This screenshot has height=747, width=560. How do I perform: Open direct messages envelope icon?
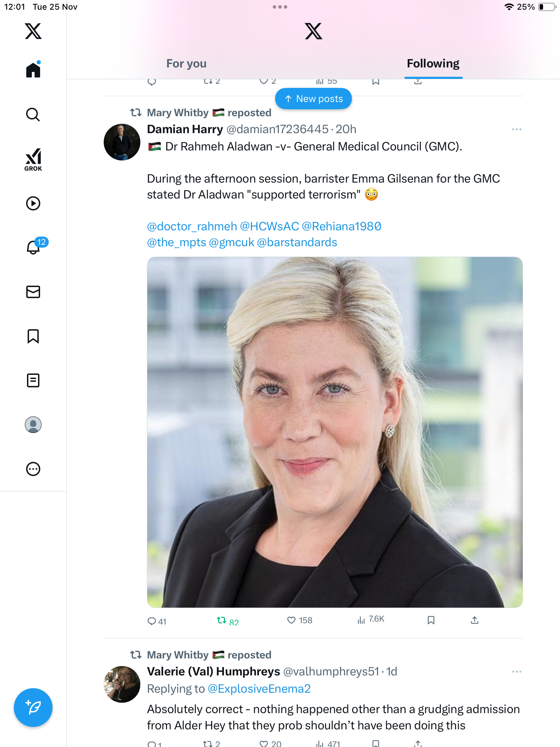(33, 292)
